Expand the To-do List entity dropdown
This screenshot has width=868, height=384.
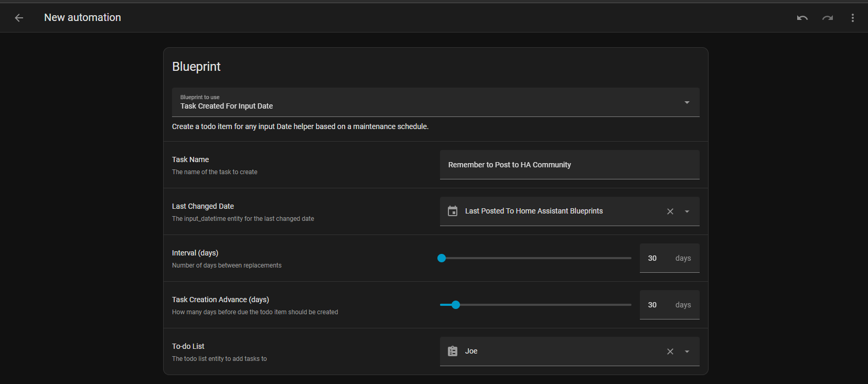[x=687, y=351]
